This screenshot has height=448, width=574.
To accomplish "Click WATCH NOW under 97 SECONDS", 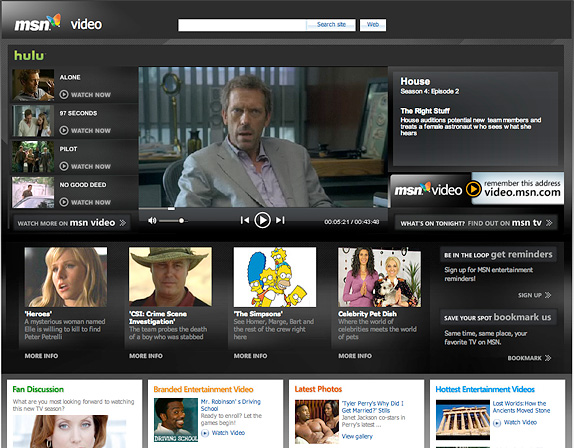I will point(91,131).
